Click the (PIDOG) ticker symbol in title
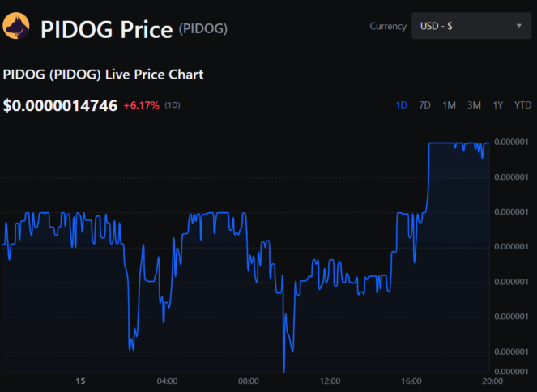 (x=203, y=29)
